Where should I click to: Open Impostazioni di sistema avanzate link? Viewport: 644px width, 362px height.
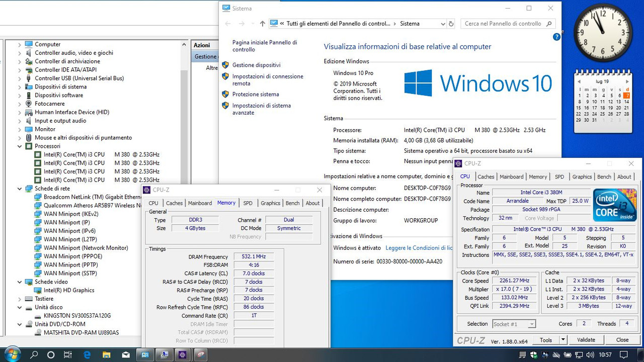click(262, 109)
